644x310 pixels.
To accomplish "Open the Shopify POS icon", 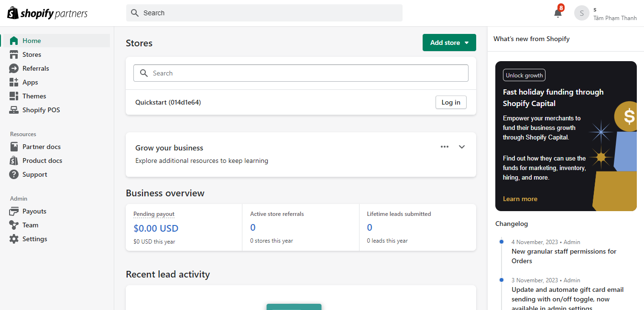I will coord(14,109).
